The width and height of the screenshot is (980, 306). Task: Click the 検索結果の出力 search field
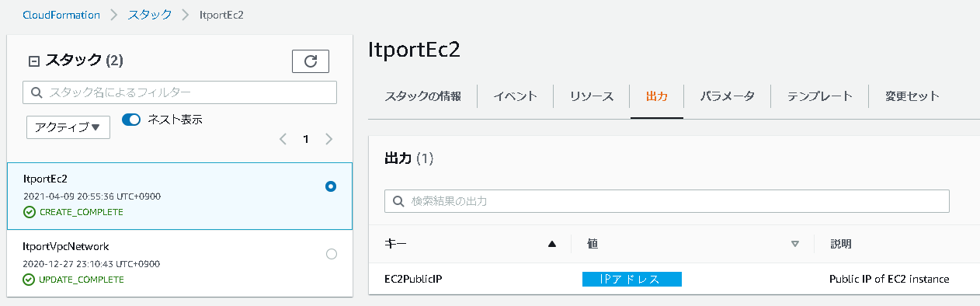[x=667, y=201]
